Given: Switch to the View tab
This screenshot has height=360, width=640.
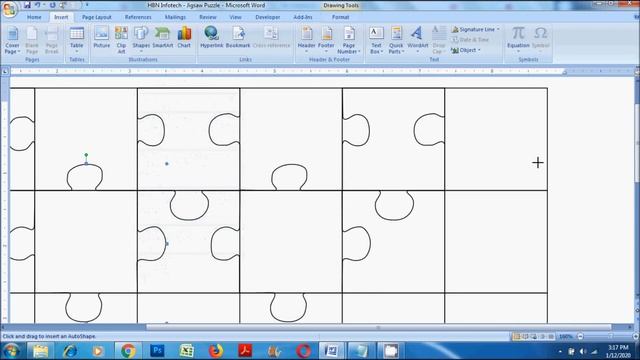Looking at the screenshot, I should [236, 17].
